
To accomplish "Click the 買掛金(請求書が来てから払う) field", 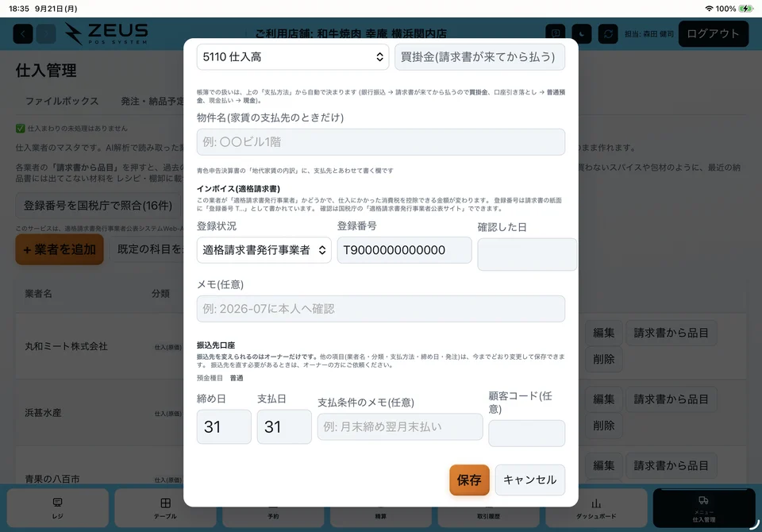I will point(479,57).
